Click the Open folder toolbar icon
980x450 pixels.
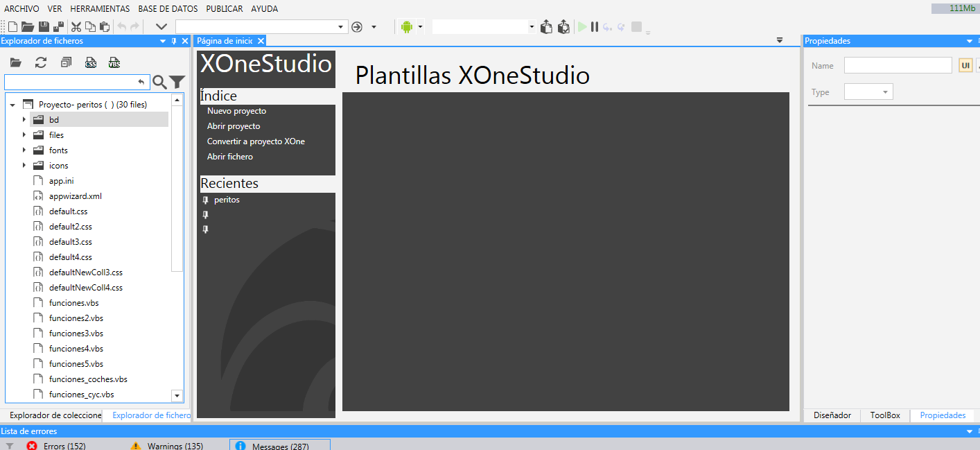tap(28, 27)
